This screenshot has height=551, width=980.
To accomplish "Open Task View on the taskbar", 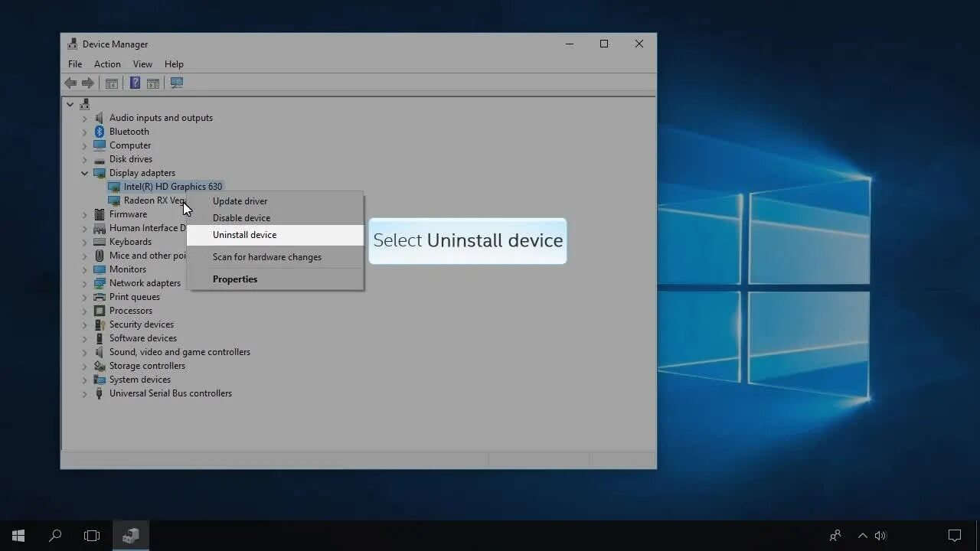I will point(92,536).
